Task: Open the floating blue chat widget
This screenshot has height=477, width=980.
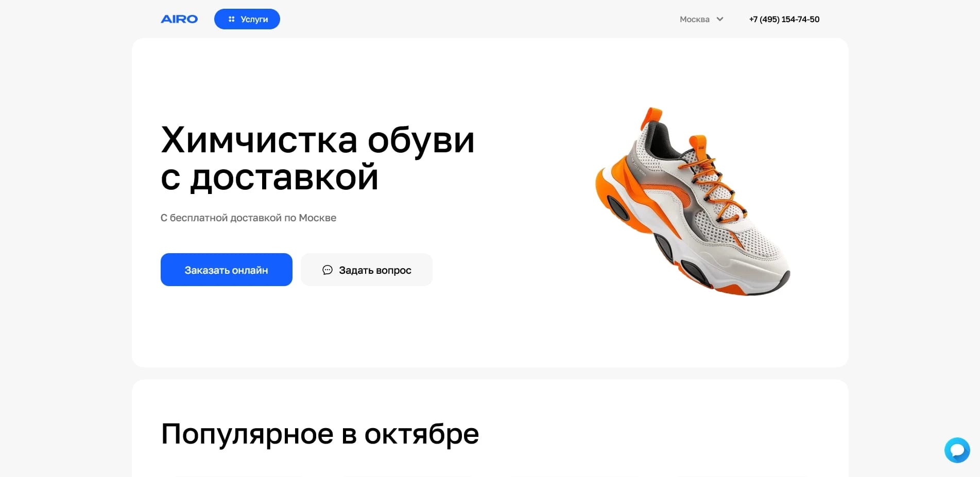Action: coord(957,450)
